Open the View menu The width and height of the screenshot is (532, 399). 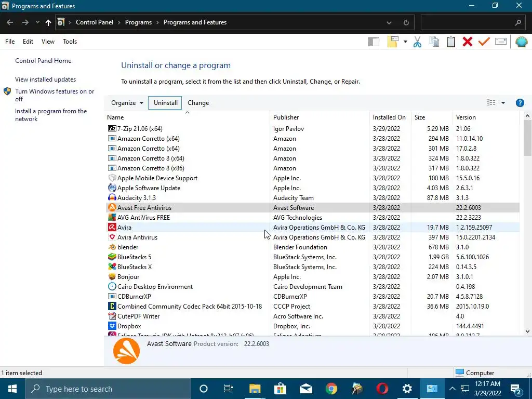pos(48,42)
